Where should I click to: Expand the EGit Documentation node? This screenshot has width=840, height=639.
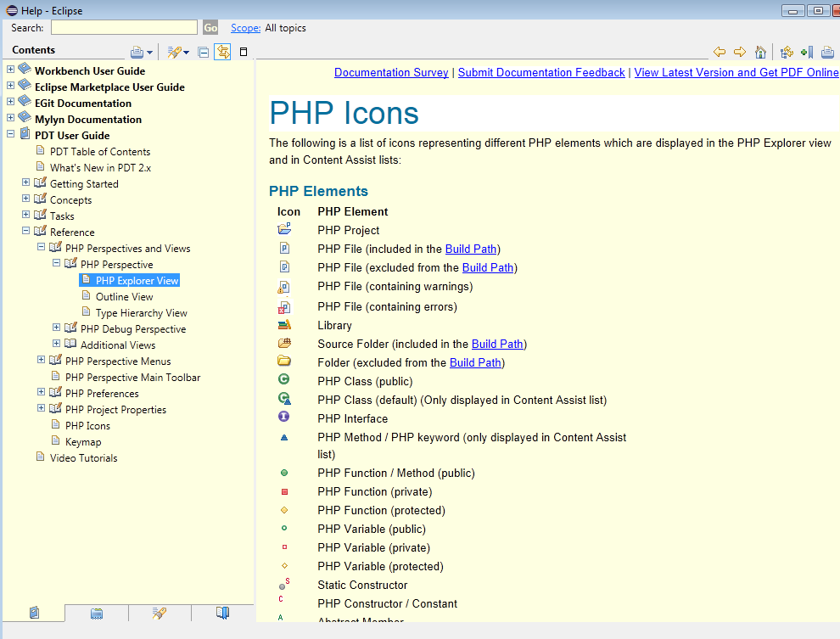(11, 101)
